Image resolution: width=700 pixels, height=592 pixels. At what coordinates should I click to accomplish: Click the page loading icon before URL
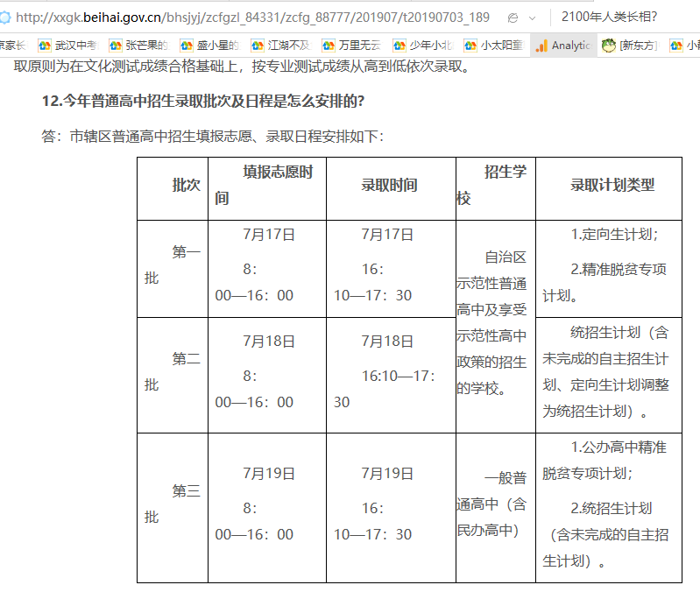pyautogui.click(x=5, y=18)
